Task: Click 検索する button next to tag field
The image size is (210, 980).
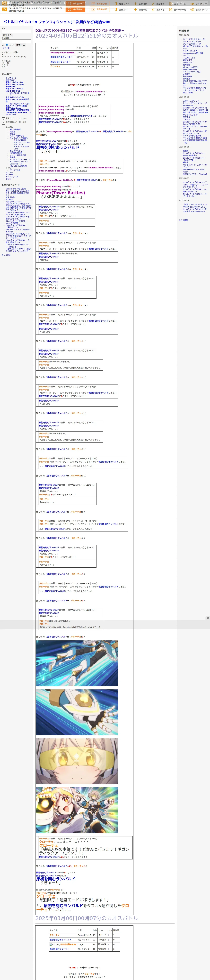Action: (x=20, y=45)
